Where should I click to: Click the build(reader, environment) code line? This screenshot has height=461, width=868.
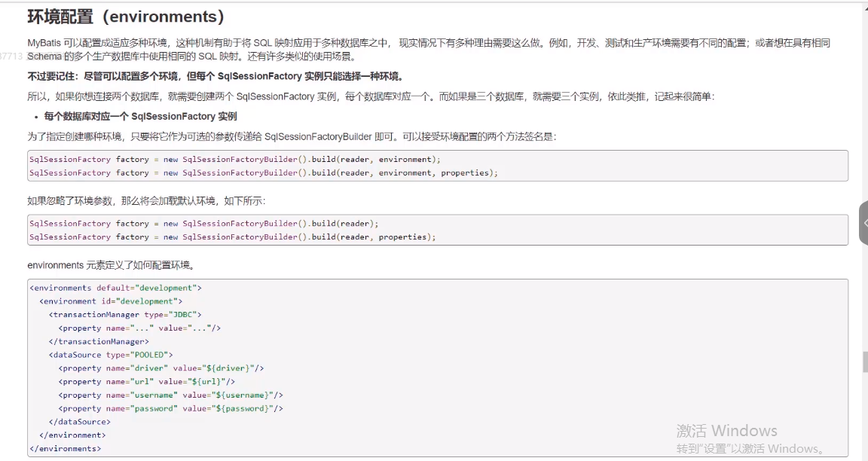[234, 160]
